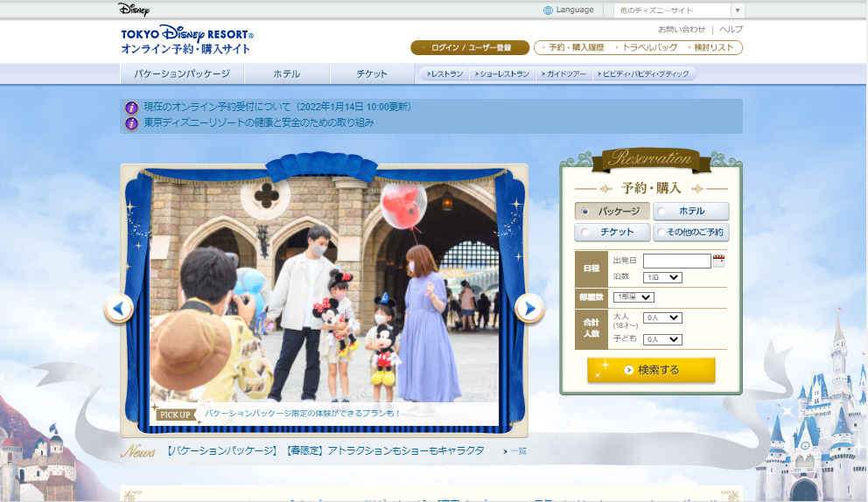Open the 現在のオンライン予約受付について notice
This screenshot has height=502, width=868.
point(277,107)
